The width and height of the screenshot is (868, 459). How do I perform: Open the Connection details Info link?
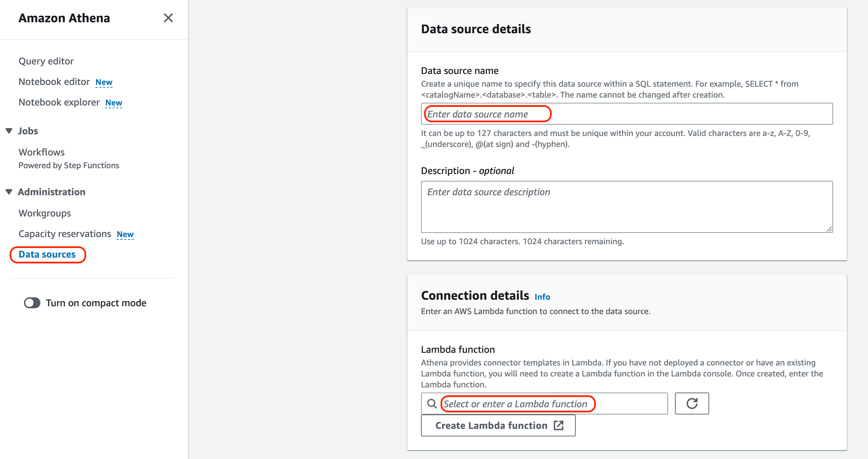coord(542,297)
